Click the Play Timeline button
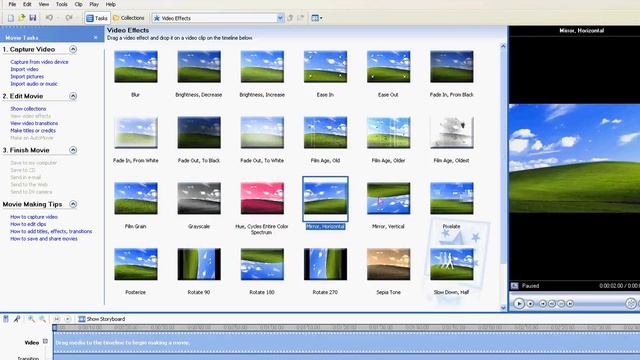Image resolution: width=640 pixels, height=360 pixels. tap(68, 319)
